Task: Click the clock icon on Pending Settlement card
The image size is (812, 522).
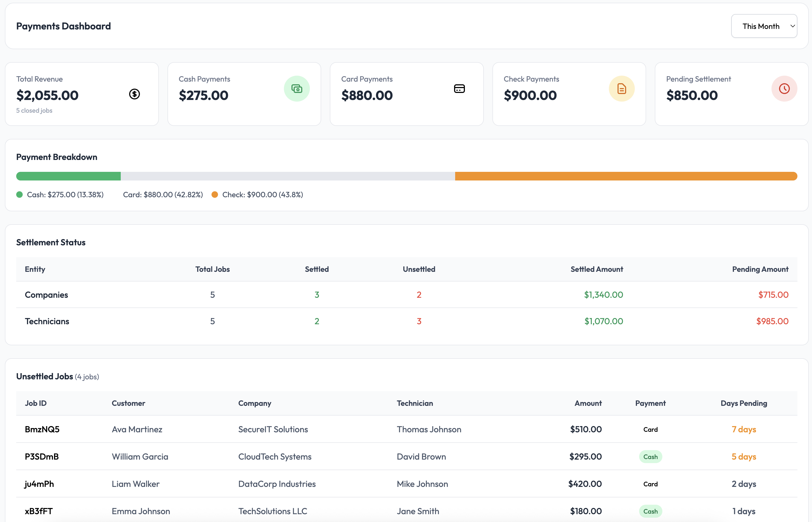Action: point(784,88)
